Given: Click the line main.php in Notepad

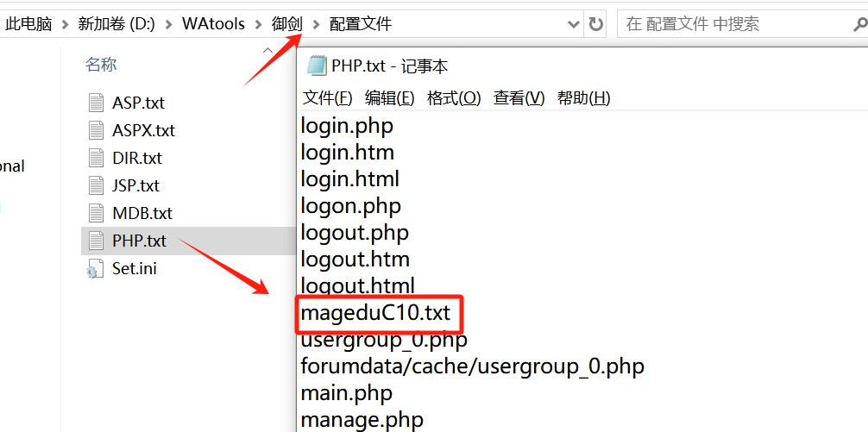Looking at the screenshot, I should [x=347, y=394].
